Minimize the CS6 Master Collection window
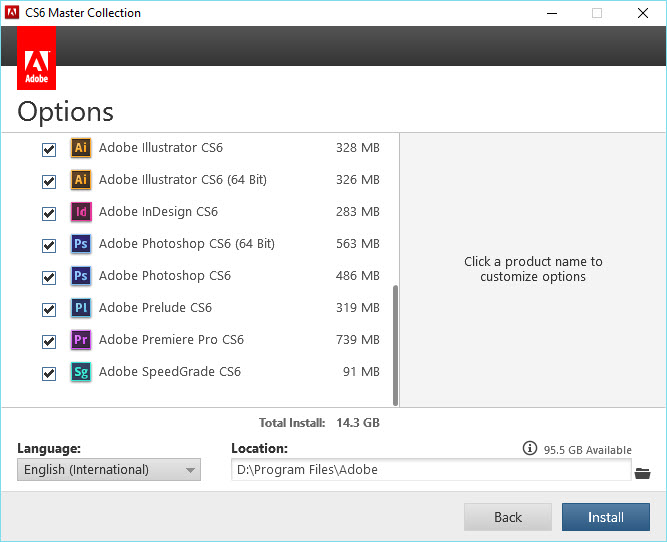 pyautogui.click(x=552, y=13)
